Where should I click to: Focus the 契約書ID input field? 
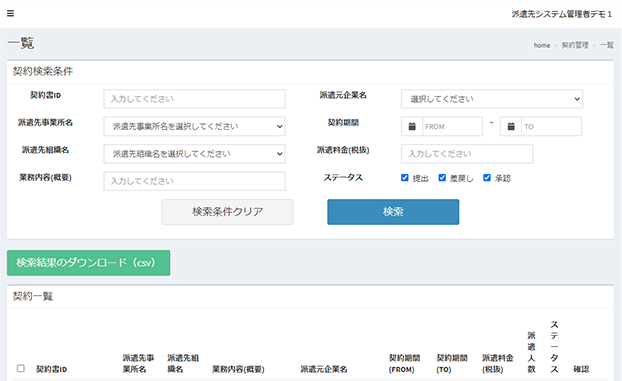[x=194, y=99]
